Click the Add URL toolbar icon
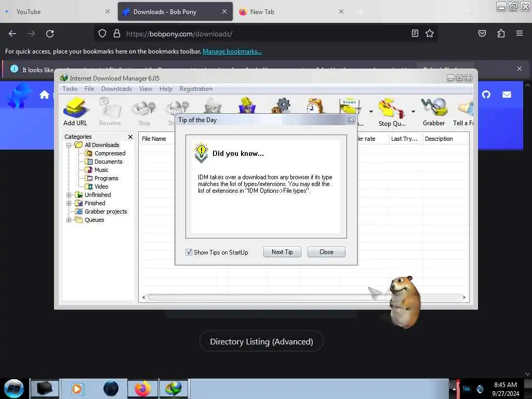This screenshot has height=399, width=532. 75,112
